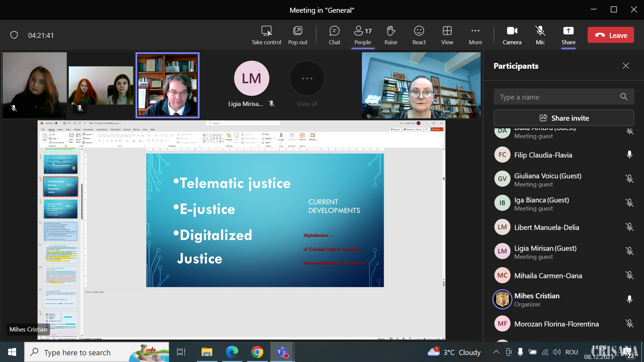Leave the meeting
The image size is (644, 362).
click(x=610, y=35)
